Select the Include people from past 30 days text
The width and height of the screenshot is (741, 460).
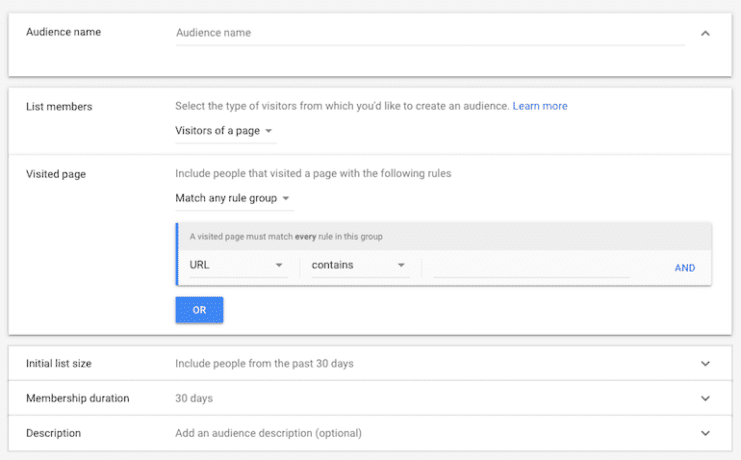coord(264,364)
